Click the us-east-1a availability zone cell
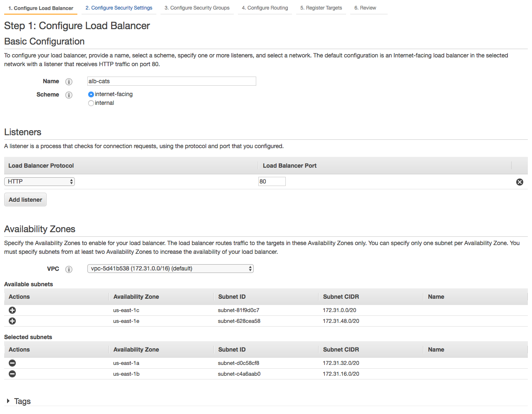 click(x=126, y=363)
